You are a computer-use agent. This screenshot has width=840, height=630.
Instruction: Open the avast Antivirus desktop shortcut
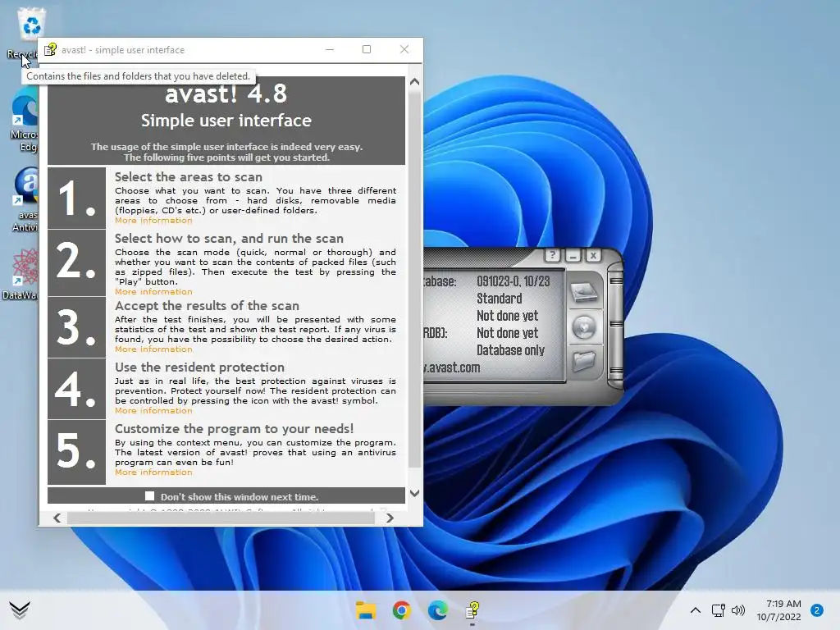25,200
